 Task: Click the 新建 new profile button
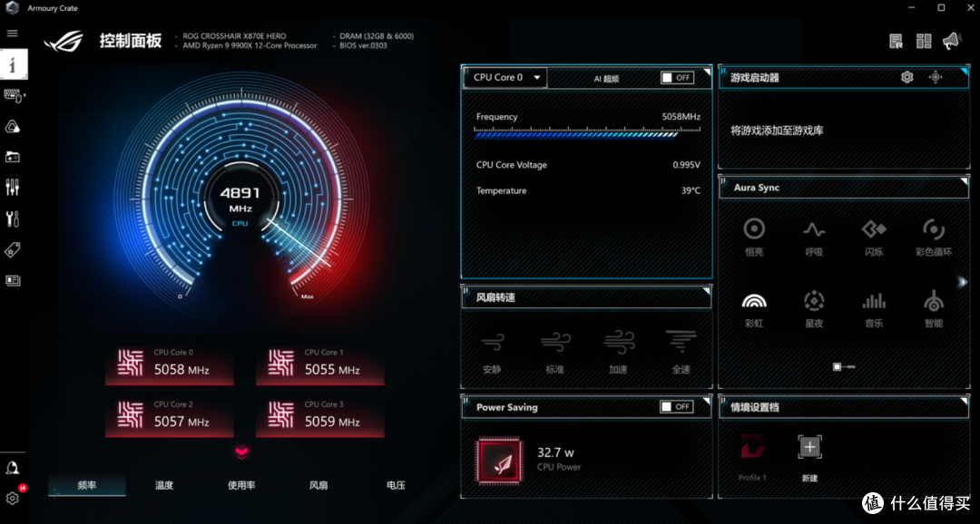809,460
